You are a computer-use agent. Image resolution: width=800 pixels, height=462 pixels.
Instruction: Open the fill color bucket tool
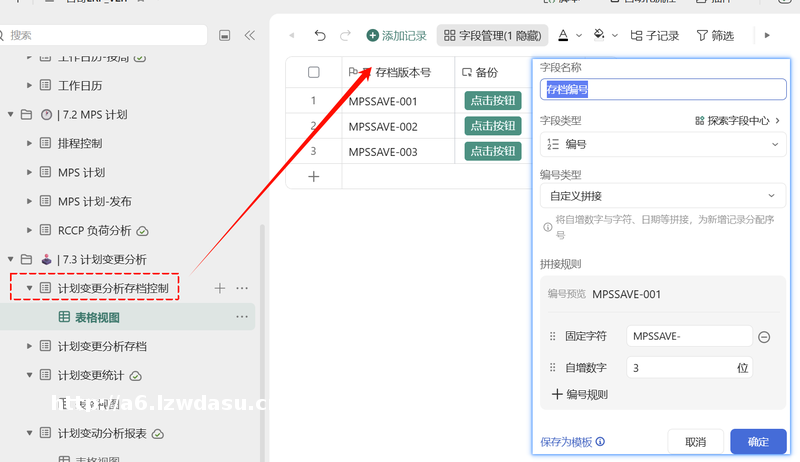[599, 35]
